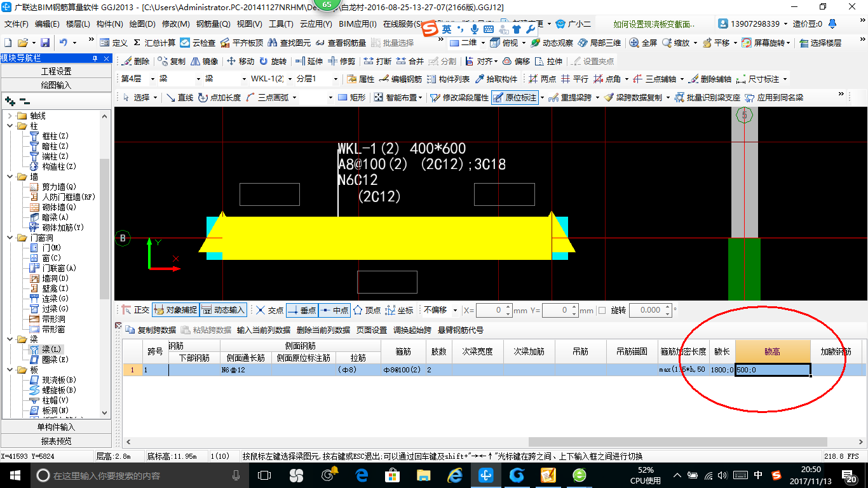
Task: Choose the 镜像 mirror tool
Action: 205,61
